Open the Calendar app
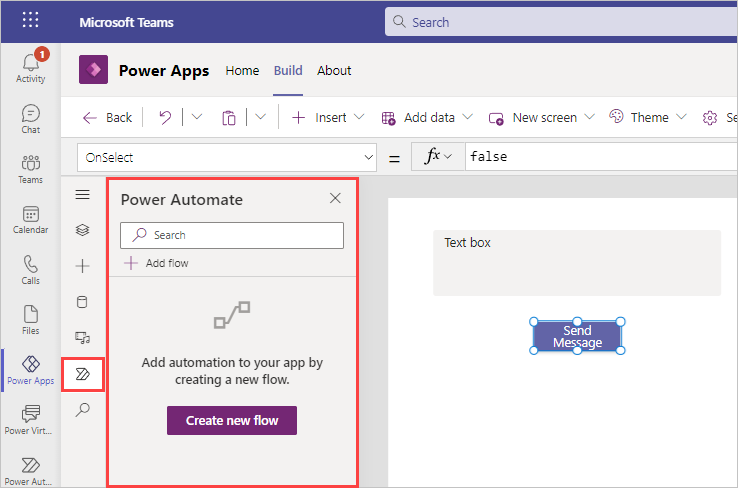Screen dimensions: 738x488 (x=31, y=220)
